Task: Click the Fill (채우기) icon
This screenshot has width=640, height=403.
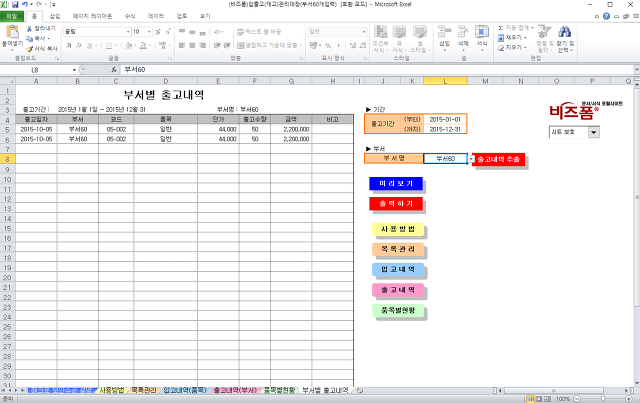Action: tap(501, 38)
